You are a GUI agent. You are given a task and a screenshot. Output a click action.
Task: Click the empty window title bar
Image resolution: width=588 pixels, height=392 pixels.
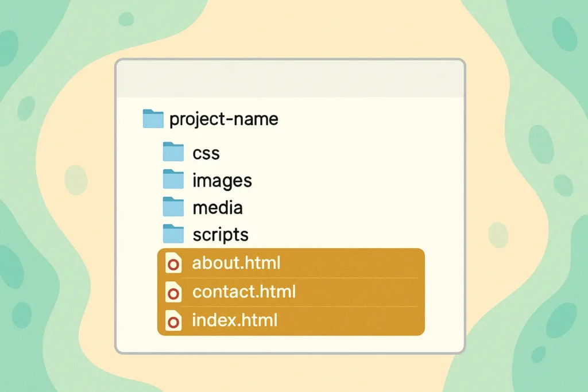click(291, 78)
